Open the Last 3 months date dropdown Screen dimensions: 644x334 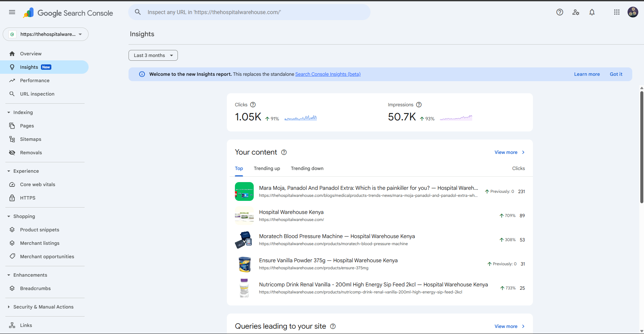coord(153,55)
